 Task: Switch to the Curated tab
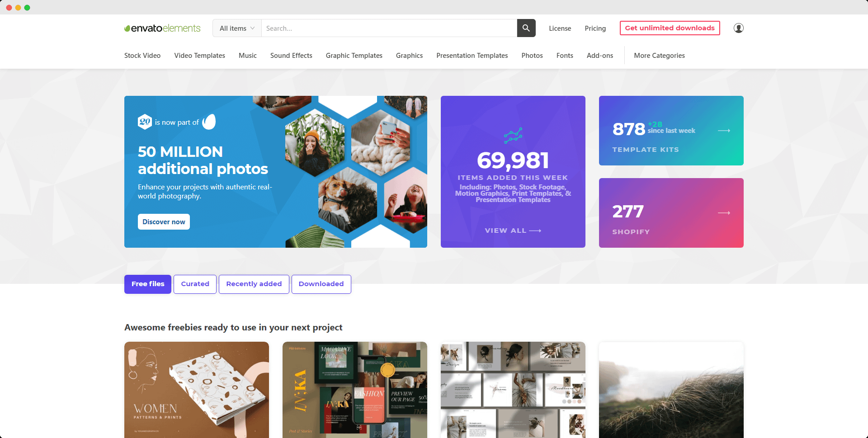click(x=195, y=284)
